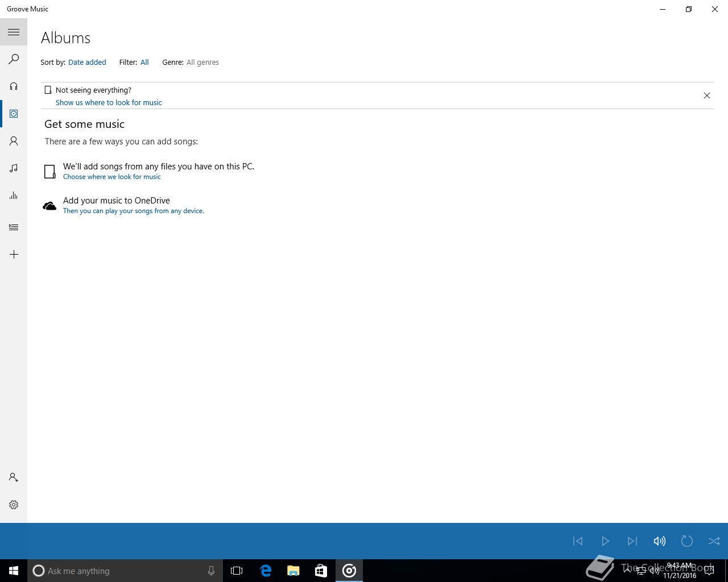Minimize the Groove Music window
This screenshot has width=728, height=582.
663,9
